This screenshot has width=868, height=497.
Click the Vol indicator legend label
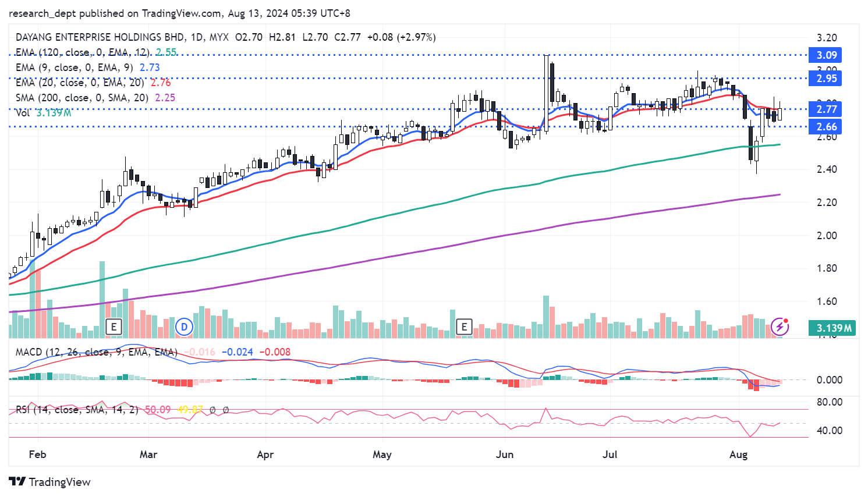point(23,113)
